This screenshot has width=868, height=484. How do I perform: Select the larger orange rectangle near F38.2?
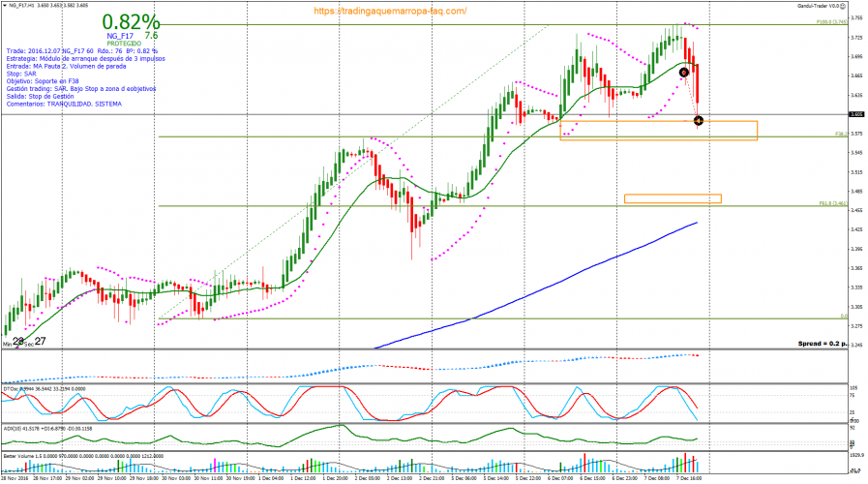point(658,131)
